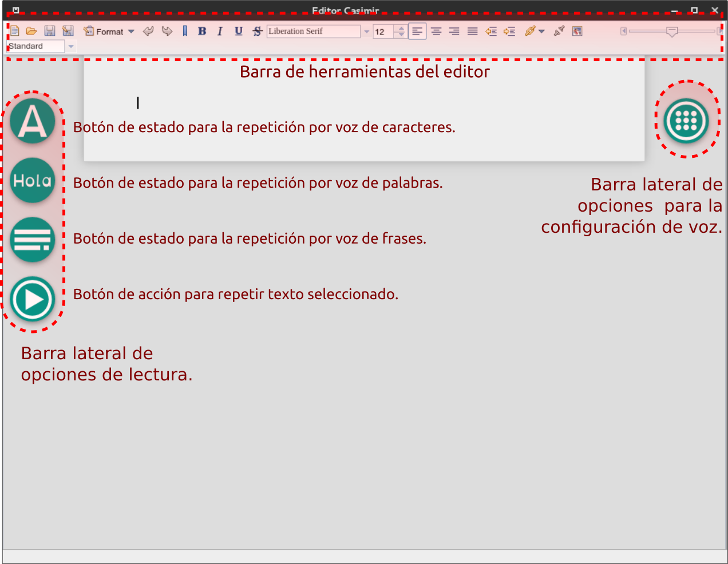The height and width of the screenshot is (564, 728).
Task: Open the Format menu
Action: (109, 31)
